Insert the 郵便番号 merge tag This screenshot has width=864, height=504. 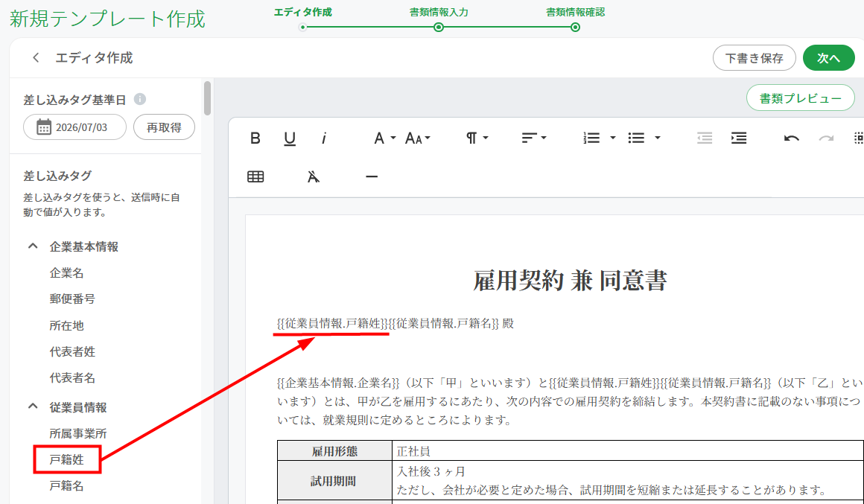pos(72,299)
